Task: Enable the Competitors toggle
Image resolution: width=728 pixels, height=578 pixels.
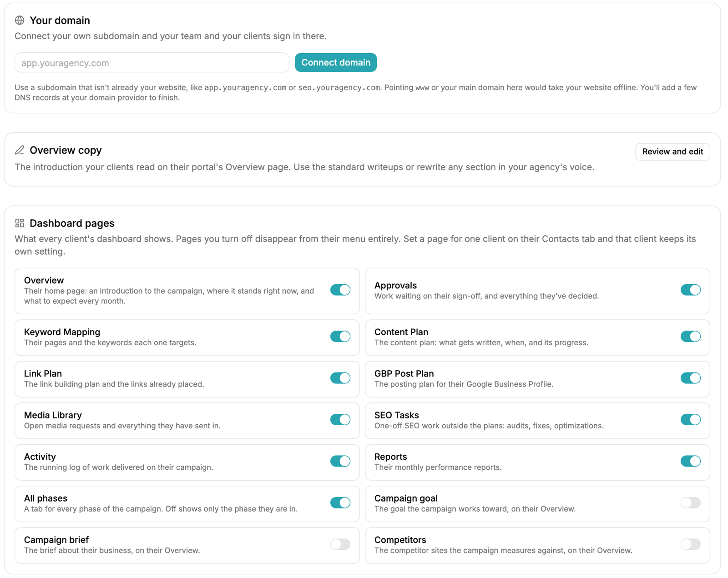Action: point(690,544)
